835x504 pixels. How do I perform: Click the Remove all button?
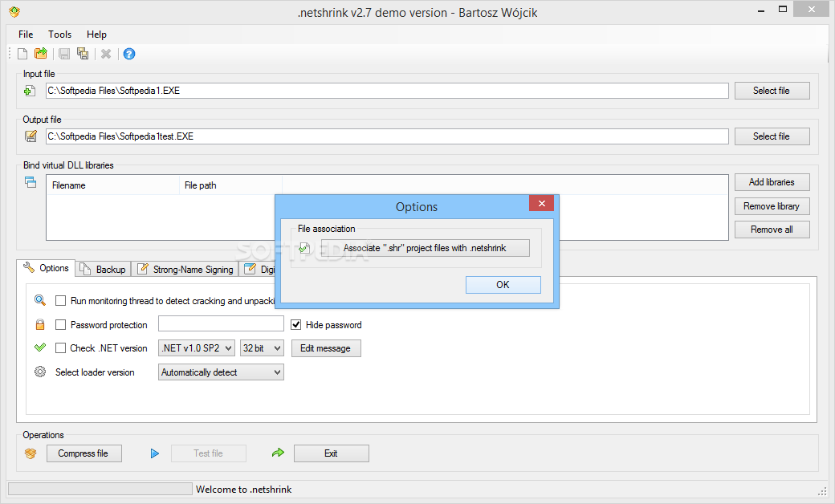(772, 230)
